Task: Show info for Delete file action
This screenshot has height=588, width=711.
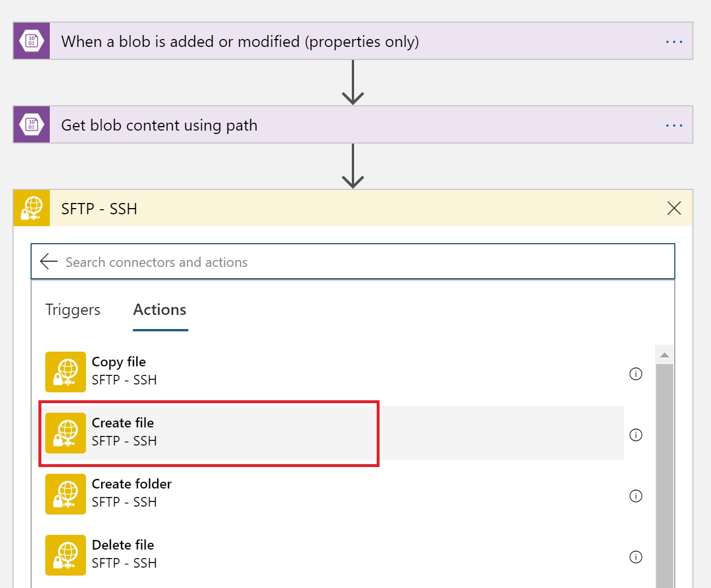Action: (x=636, y=557)
